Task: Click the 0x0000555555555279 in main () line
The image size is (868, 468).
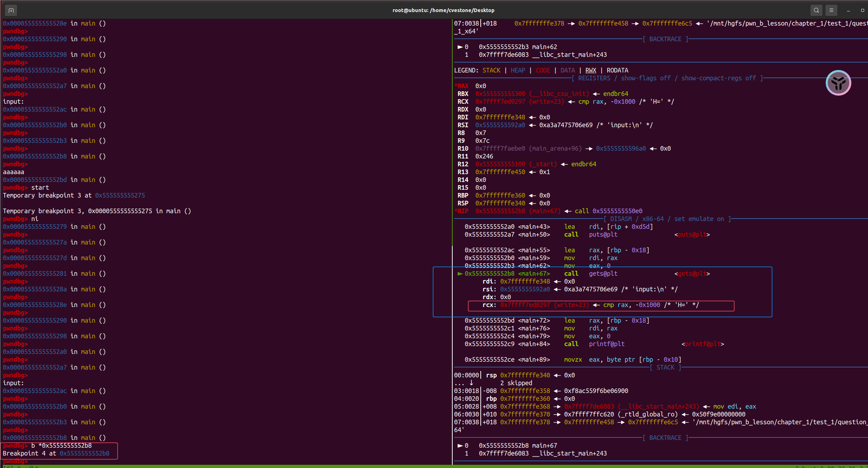Action: click(54, 227)
